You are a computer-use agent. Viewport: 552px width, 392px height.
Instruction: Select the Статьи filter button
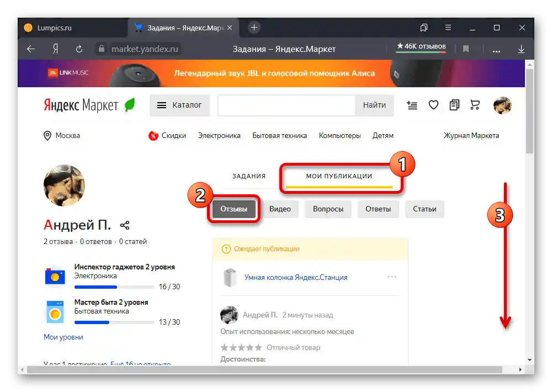[424, 209]
